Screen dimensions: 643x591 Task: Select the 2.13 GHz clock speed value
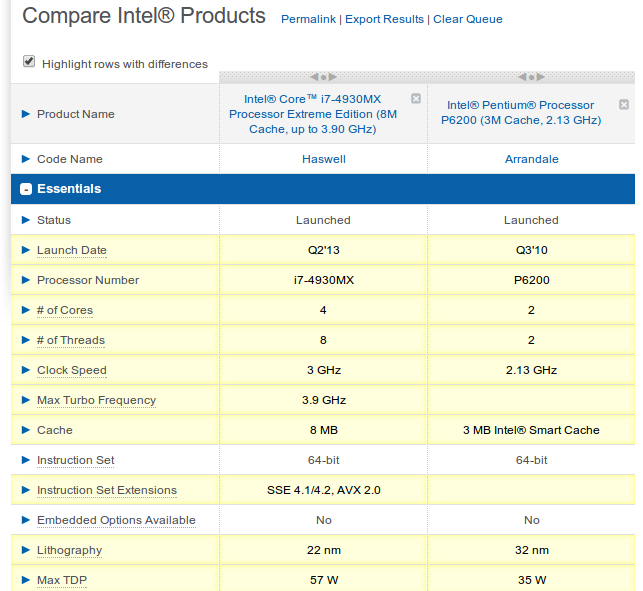coord(531,370)
